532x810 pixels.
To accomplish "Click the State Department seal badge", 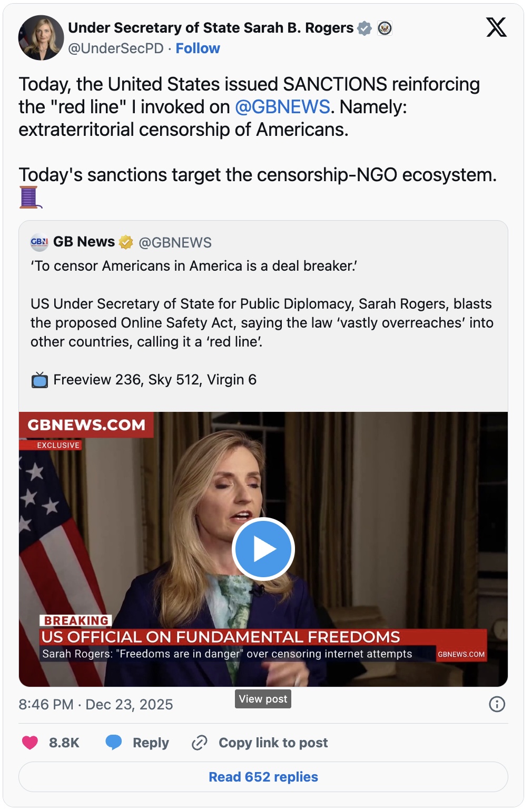I will (x=385, y=28).
